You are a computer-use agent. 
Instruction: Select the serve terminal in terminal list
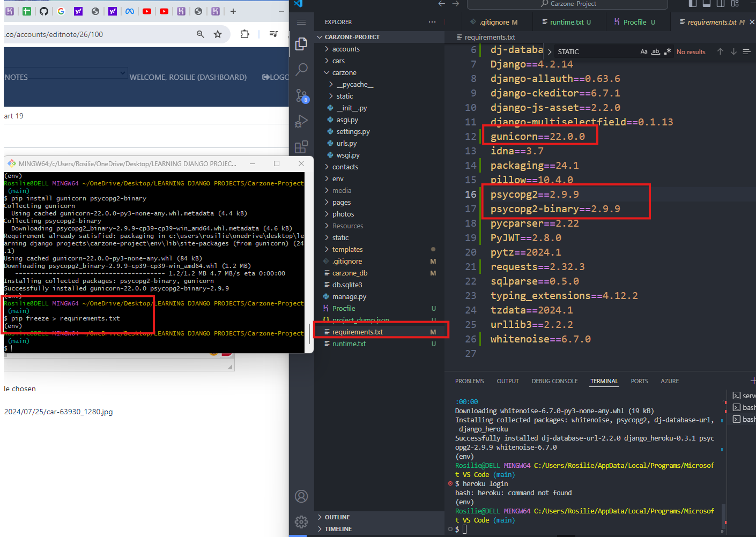744,396
